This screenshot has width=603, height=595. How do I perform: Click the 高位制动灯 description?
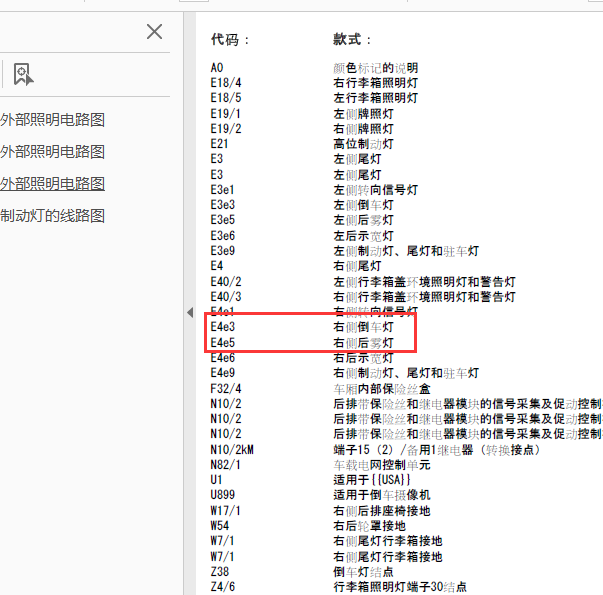pos(363,144)
